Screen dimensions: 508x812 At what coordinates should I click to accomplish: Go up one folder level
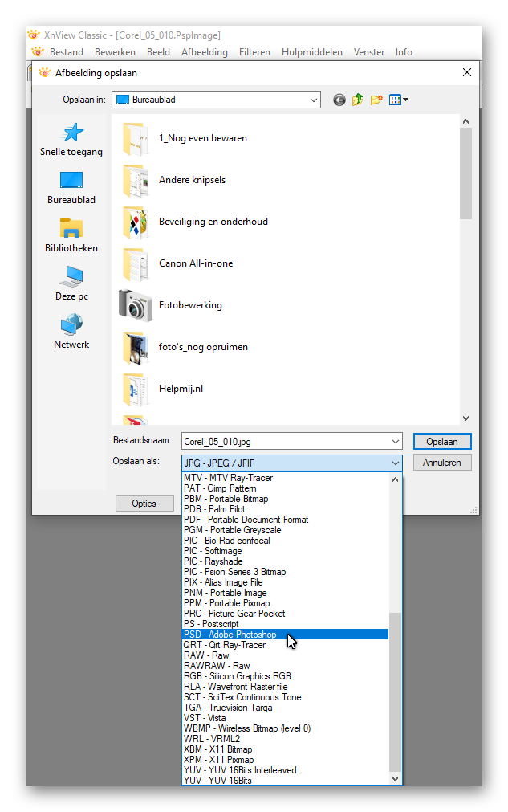[357, 100]
